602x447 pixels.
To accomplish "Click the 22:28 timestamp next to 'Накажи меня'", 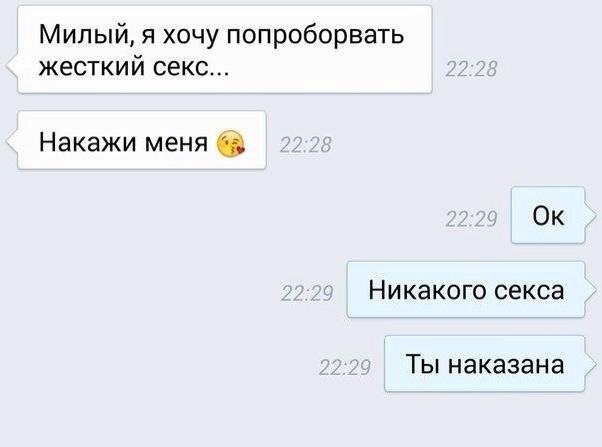I will pyautogui.click(x=306, y=145).
